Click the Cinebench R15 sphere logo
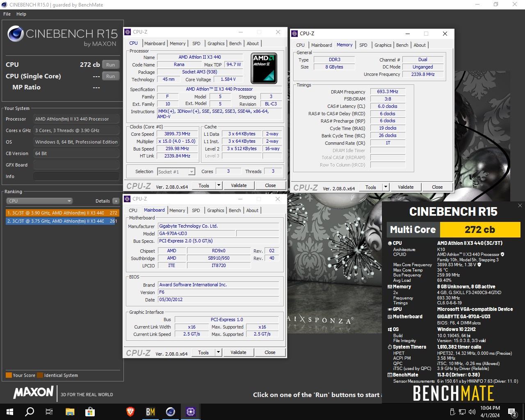Screen dimensions: 525x420 click(15, 34)
